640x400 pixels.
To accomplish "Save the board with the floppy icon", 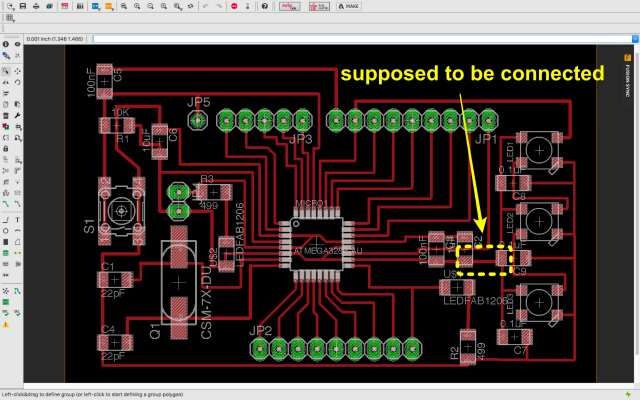I will (23, 6).
